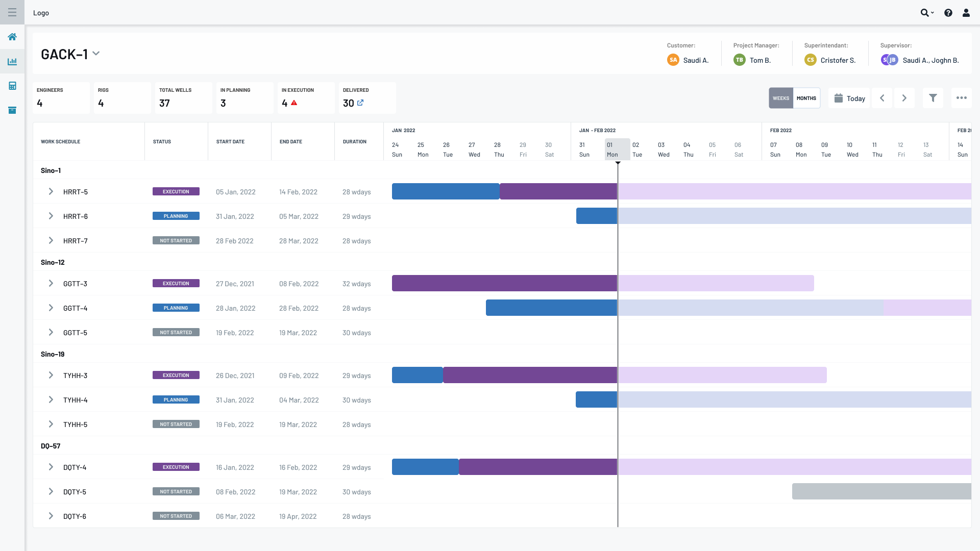Image resolution: width=980 pixels, height=551 pixels.
Task: Click HRRT-5 Execution status badge
Action: 176,191
